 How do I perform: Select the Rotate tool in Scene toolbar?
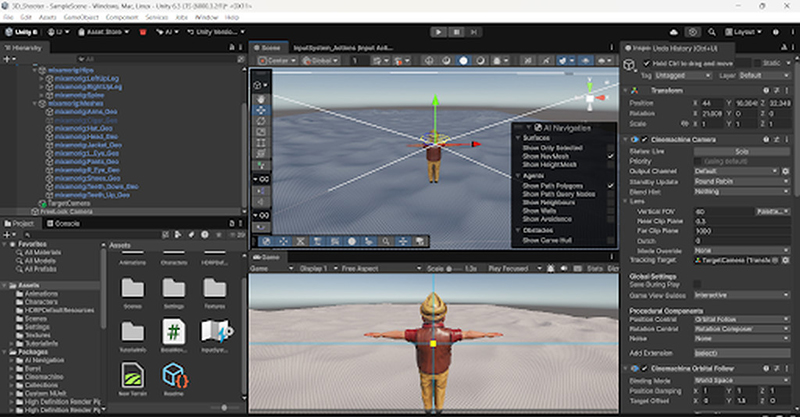[261, 121]
